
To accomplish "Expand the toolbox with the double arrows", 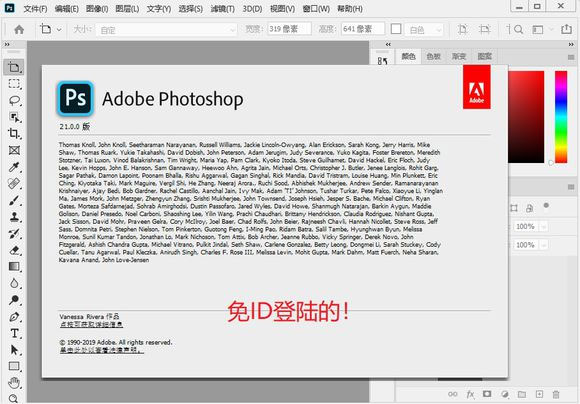I will (x=7, y=44).
